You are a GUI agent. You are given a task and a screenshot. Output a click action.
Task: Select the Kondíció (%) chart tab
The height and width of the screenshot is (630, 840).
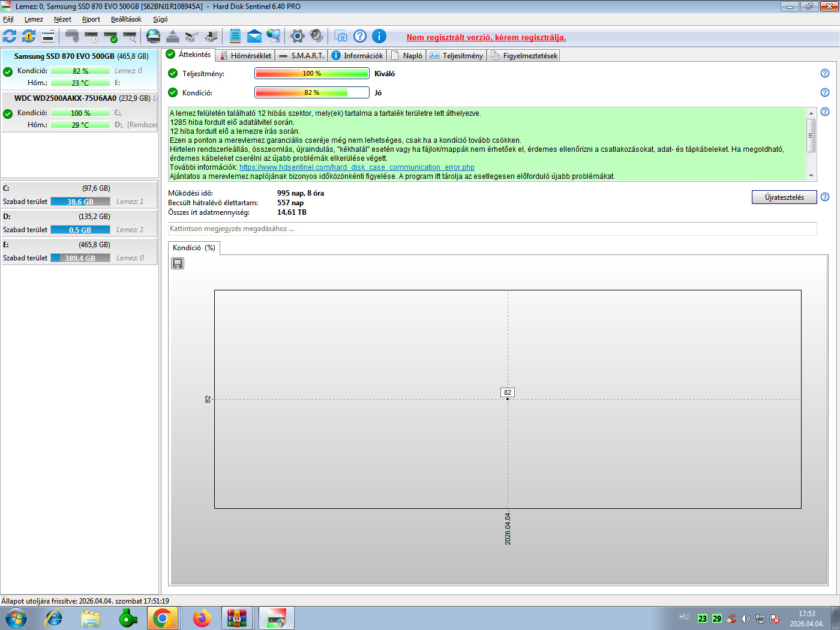tap(194, 248)
